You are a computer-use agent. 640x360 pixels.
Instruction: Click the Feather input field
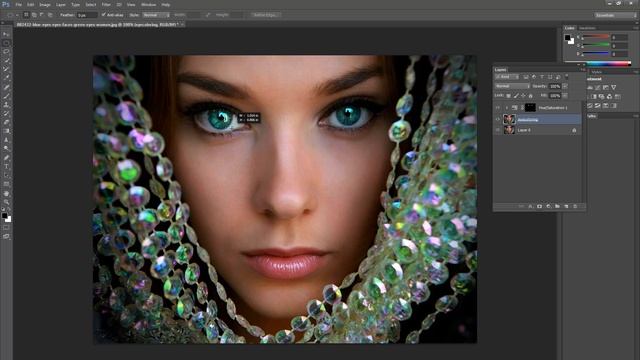click(x=87, y=15)
